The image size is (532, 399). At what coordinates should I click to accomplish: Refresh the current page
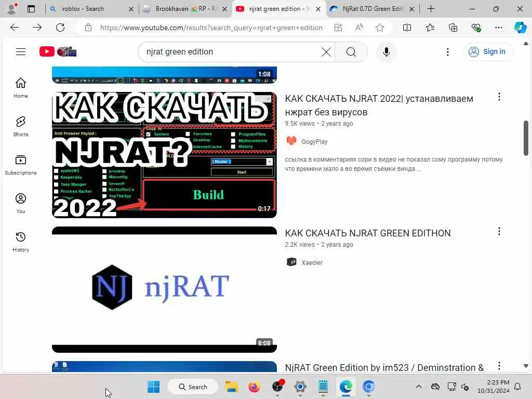60,28
